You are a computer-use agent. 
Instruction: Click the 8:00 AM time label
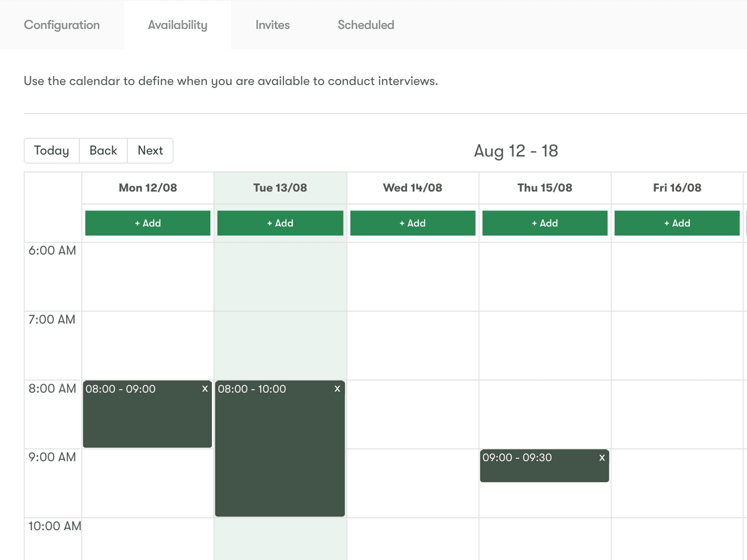point(52,389)
